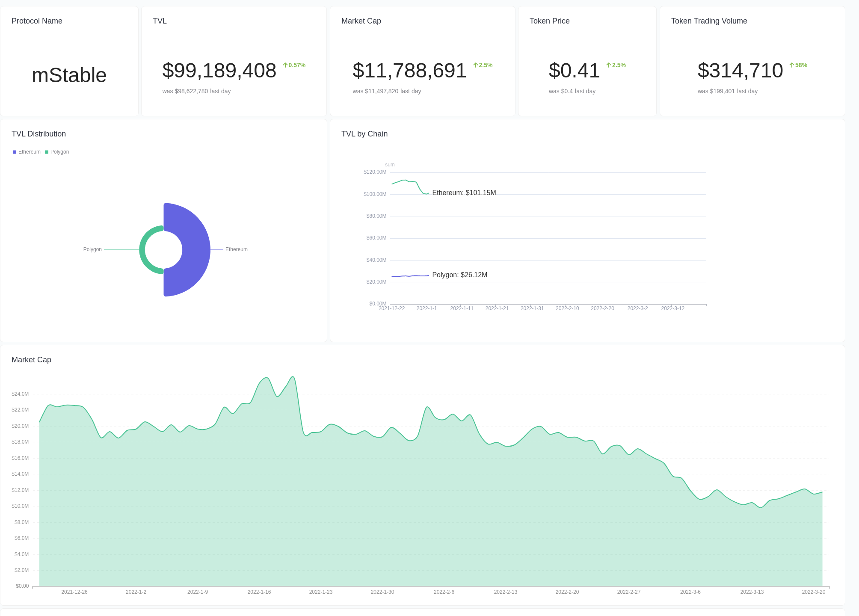Click the 2022-3-20 date label on Market Cap axis
The height and width of the screenshot is (616, 859).
(x=814, y=592)
